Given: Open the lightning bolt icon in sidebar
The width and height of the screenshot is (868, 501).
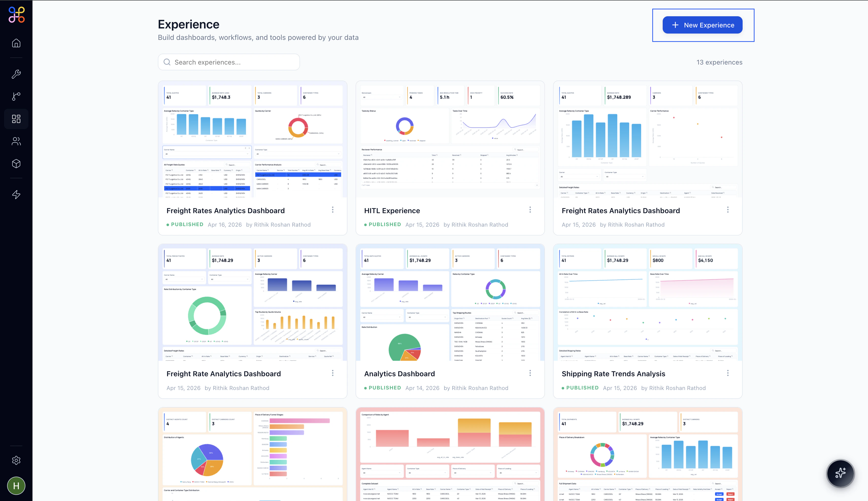Looking at the screenshot, I should pos(16,194).
